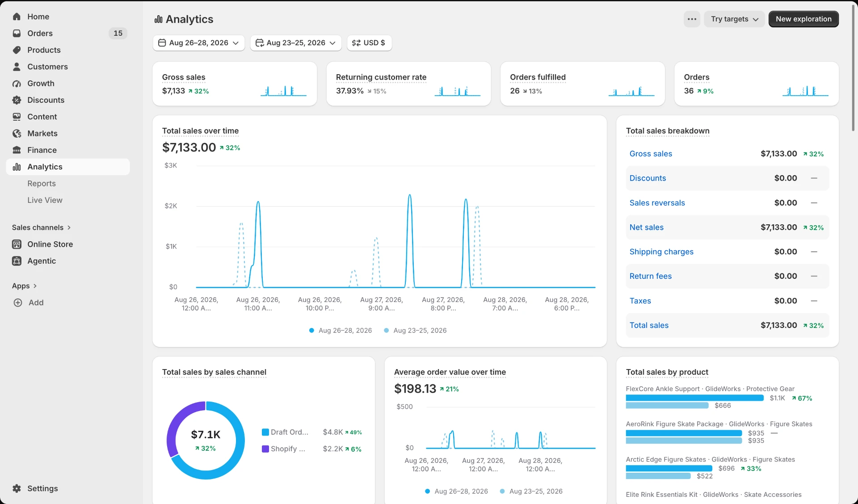This screenshot has height=504, width=858.
Task: Click the Total sales by product title
Action: pos(667,372)
